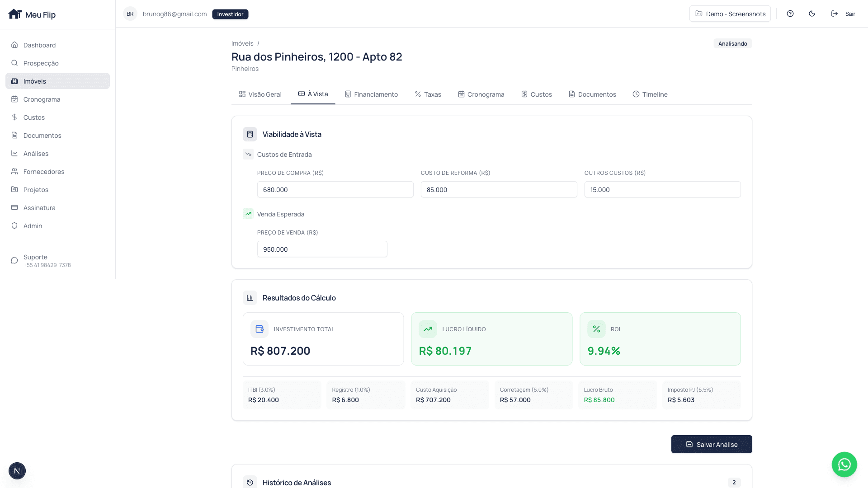Open the Taxas tab
Image resolution: width=868 pixels, height=488 pixels.
[428, 94]
